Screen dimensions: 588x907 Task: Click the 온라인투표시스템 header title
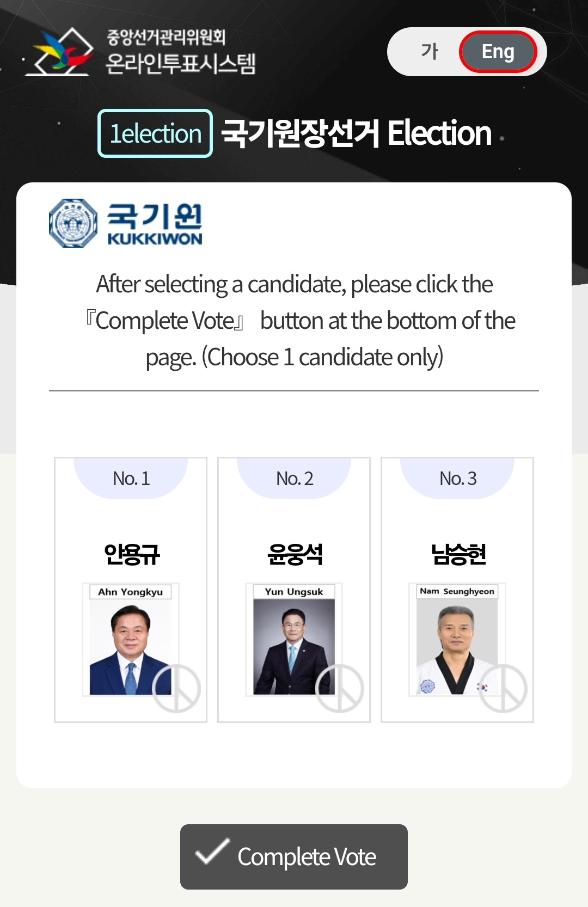click(x=180, y=64)
